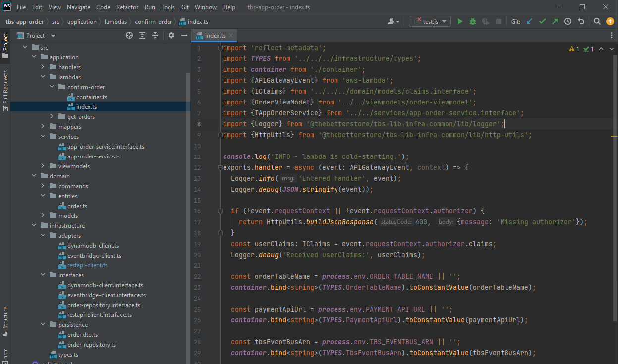Hide the Project tool window
Screen dimensions: 618x364
[x=184, y=35]
